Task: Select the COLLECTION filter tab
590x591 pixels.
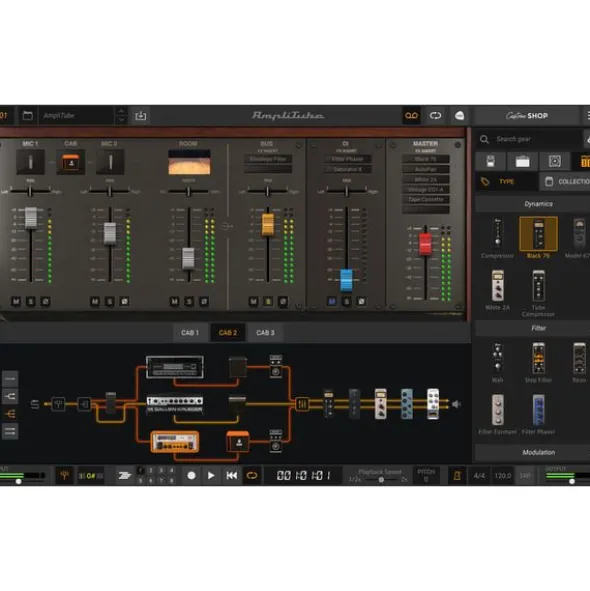Action: 565,182
